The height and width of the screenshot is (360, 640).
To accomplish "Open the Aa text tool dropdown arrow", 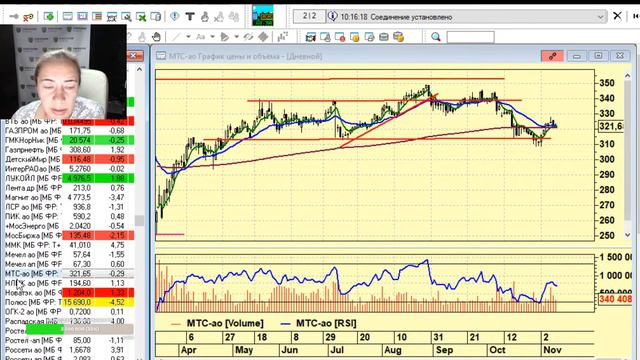I will point(212,37).
